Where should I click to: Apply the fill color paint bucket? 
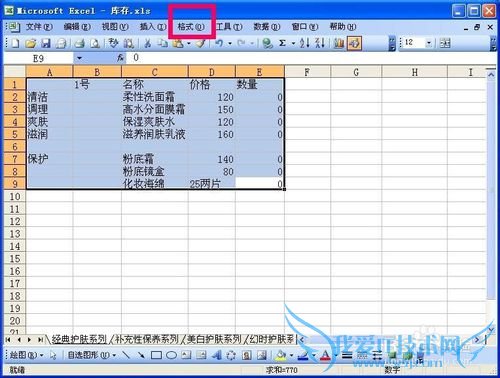point(280,355)
